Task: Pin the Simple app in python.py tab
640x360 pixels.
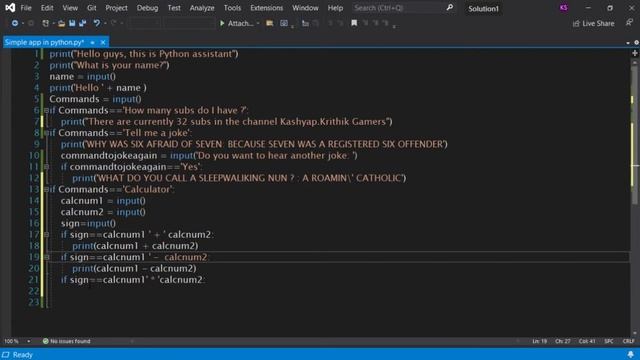Action: tap(93, 42)
